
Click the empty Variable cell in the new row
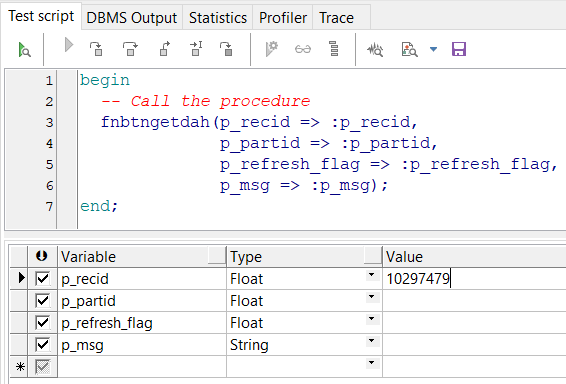pyautogui.click(x=142, y=367)
